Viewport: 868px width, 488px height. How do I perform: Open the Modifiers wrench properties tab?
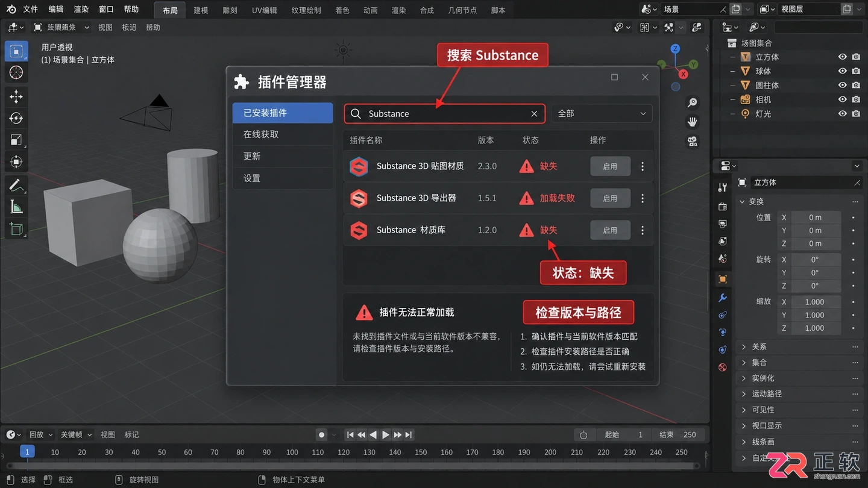(x=723, y=298)
